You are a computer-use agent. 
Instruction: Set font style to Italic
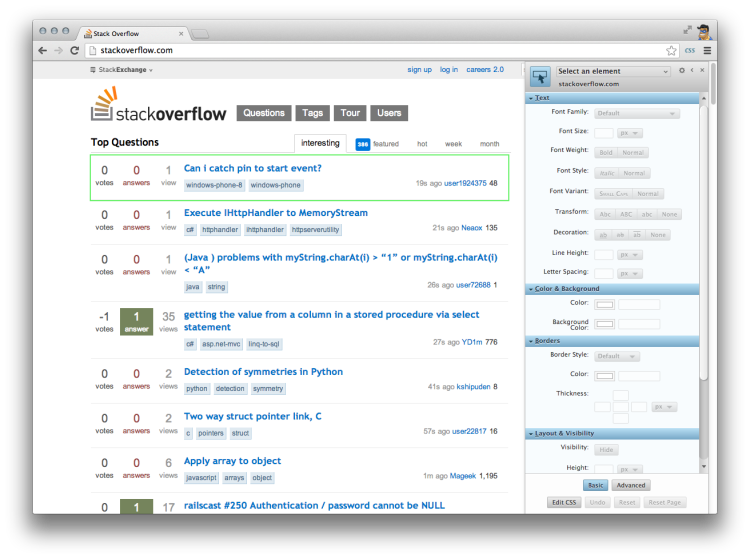click(607, 173)
